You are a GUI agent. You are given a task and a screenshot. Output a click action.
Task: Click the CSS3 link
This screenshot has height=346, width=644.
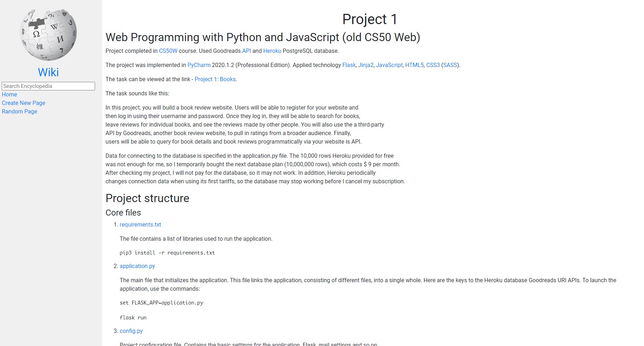[433, 65]
